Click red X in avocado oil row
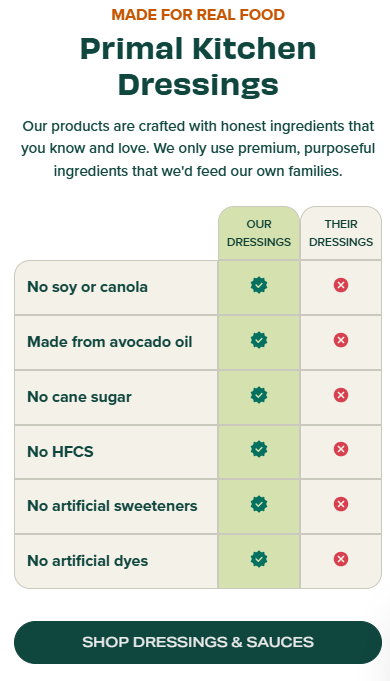Viewport: 390px width, 681px height. 341,340
